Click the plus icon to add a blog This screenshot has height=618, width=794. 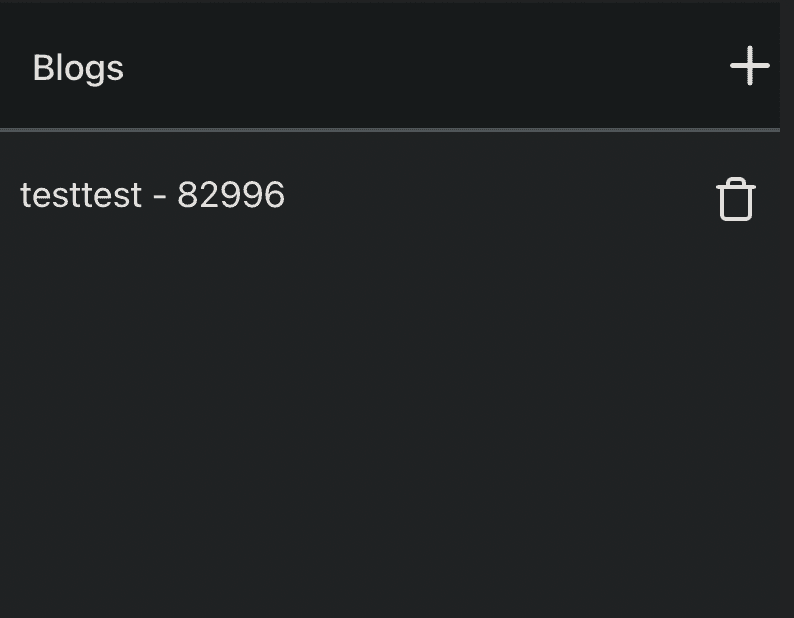pos(749,67)
